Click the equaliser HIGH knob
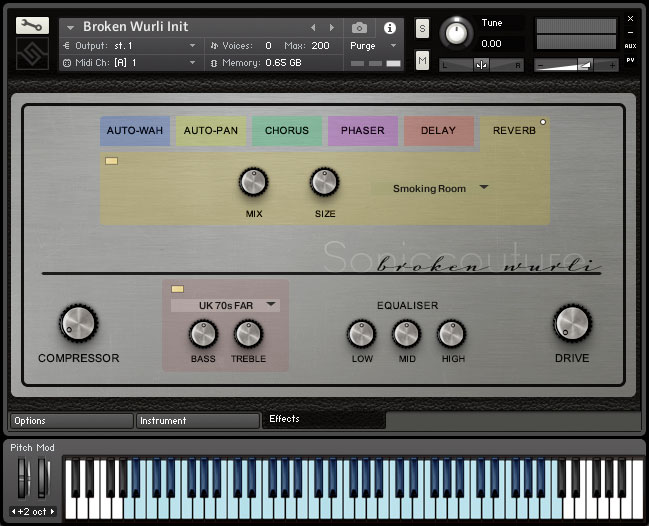Image resolution: width=649 pixels, height=526 pixels. [452, 334]
